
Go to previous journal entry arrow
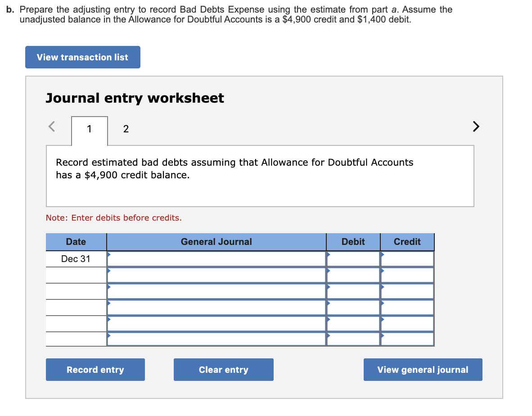click(52, 127)
